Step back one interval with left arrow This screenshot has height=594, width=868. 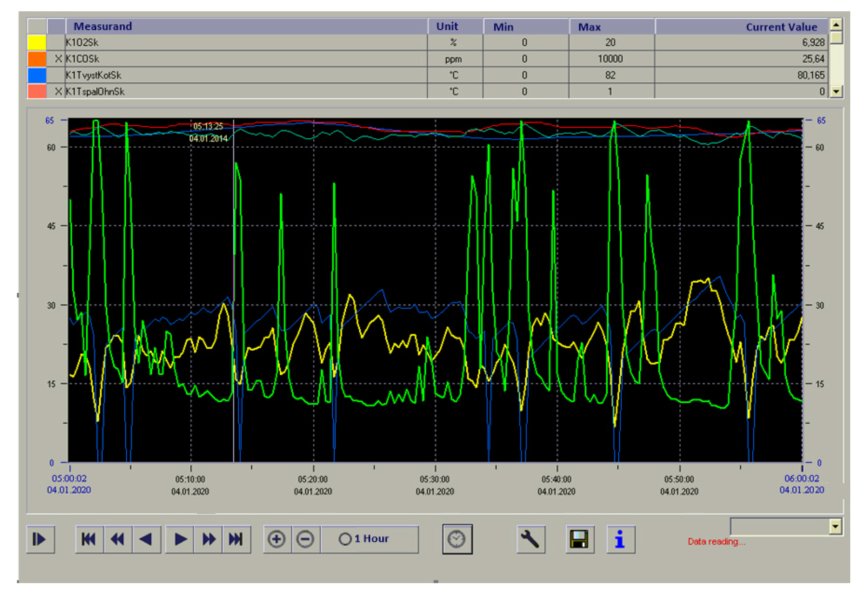pos(146,539)
